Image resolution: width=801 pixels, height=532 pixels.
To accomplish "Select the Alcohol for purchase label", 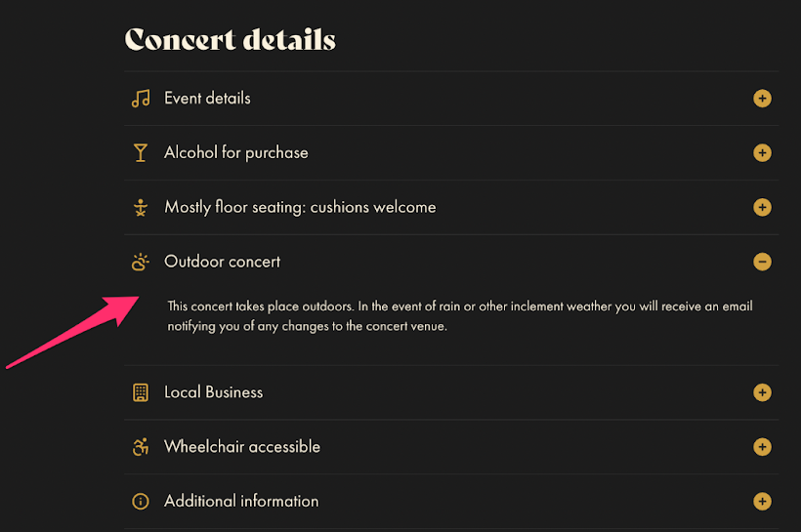I will [236, 152].
